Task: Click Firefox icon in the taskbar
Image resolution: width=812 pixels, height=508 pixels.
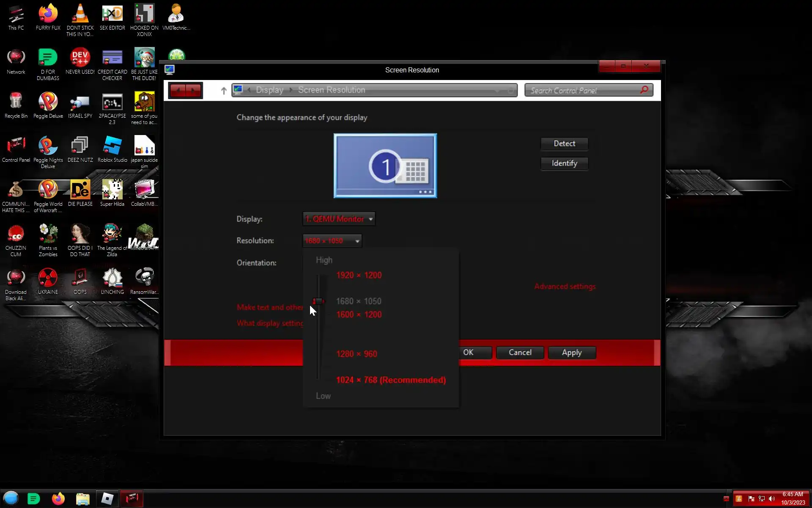Action: pyautogui.click(x=58, y=499)
